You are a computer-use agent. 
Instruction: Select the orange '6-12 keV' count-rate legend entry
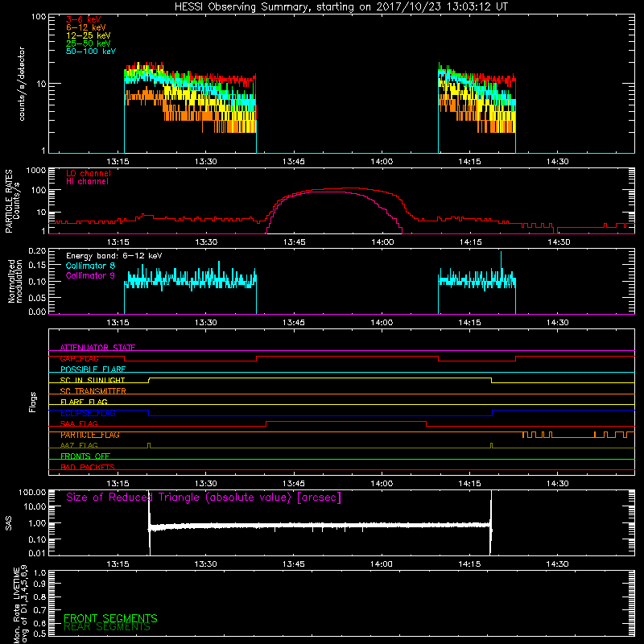point(86,27)
